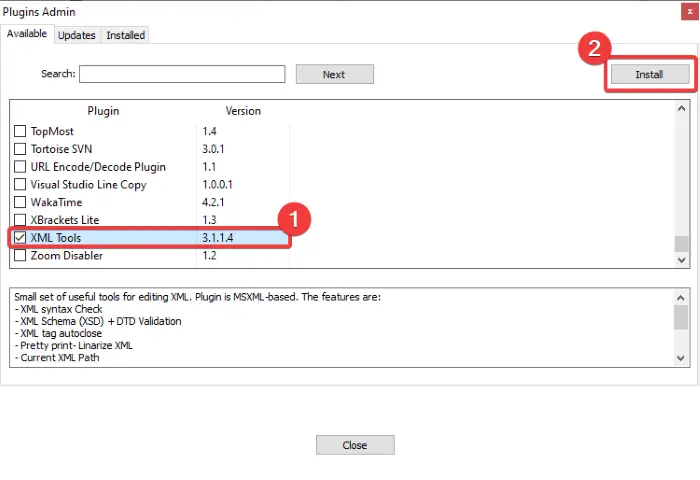Open the Updates tab
The width and height of the screenshot is (700, 480).
[77, 35]
